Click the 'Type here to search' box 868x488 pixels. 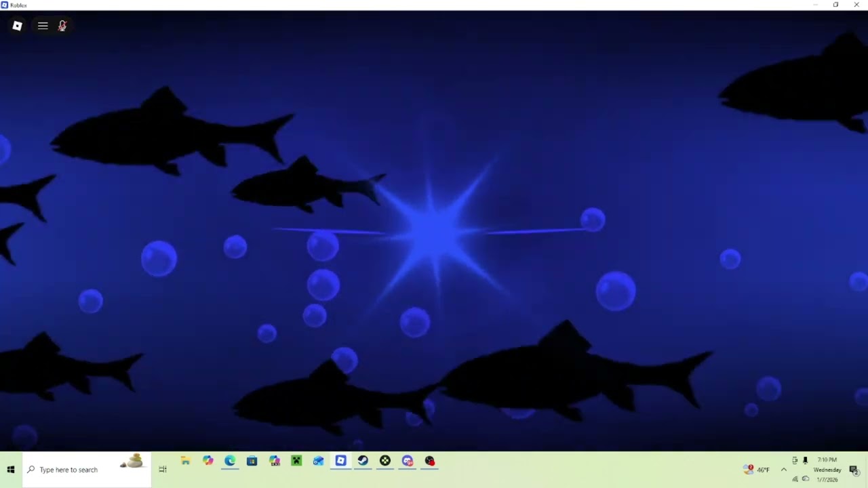pyautogui.click(x=87, y=470)
